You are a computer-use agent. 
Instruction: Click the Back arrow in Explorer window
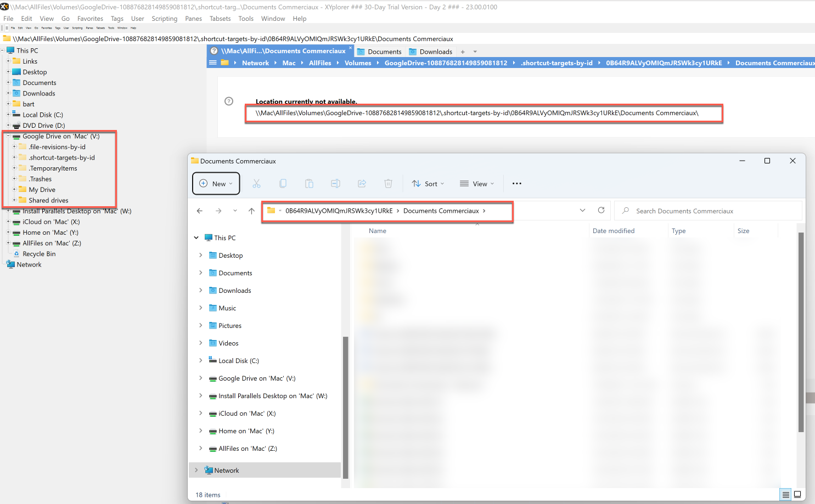coord(200,211)
